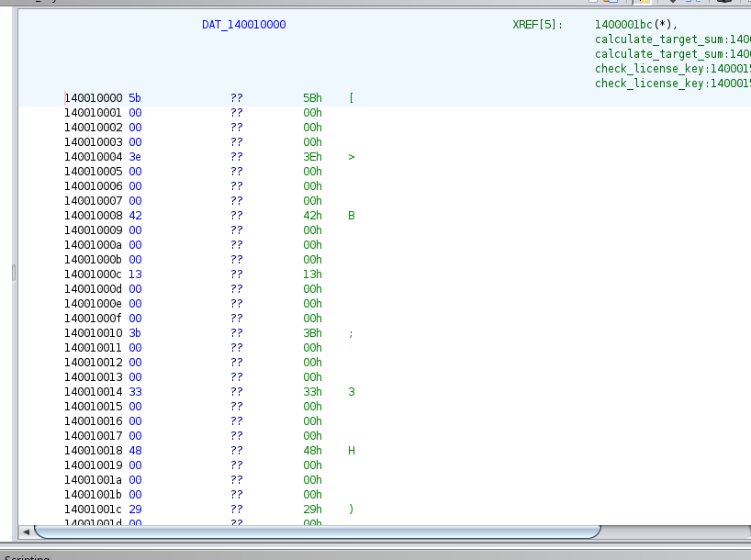Click the '3' character representation
The height and width of the screenshot is (560, 751).
click(351, 392)
